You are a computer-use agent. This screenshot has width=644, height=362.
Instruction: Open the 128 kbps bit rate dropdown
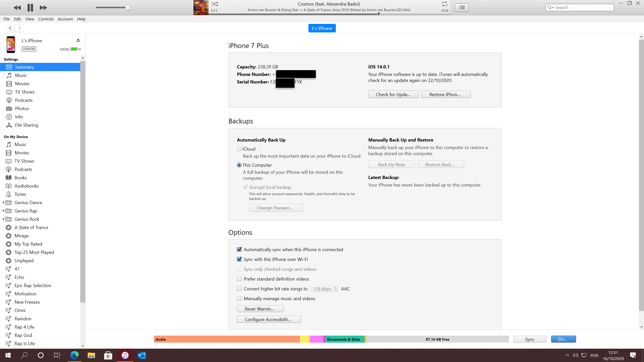pyautogui.click(x=324, y=289)
